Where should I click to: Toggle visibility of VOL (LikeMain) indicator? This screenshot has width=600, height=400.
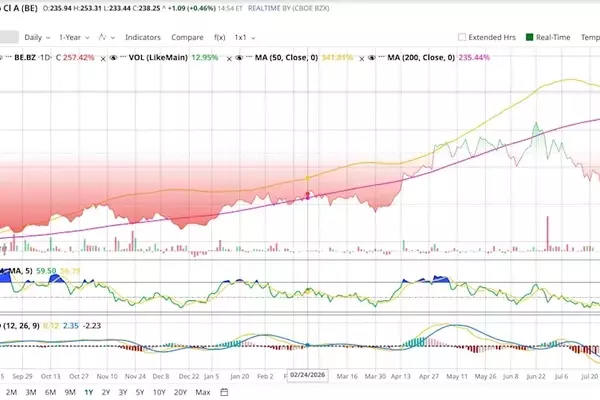113,58
